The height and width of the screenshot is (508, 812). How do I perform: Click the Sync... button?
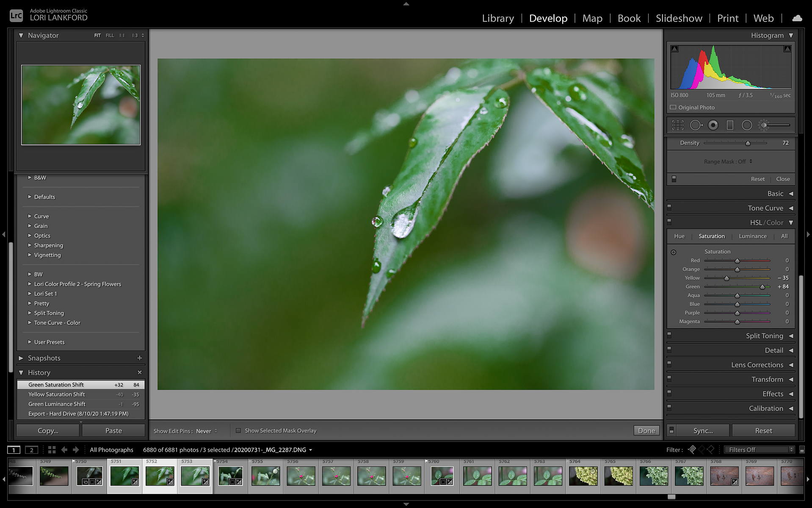703,430
